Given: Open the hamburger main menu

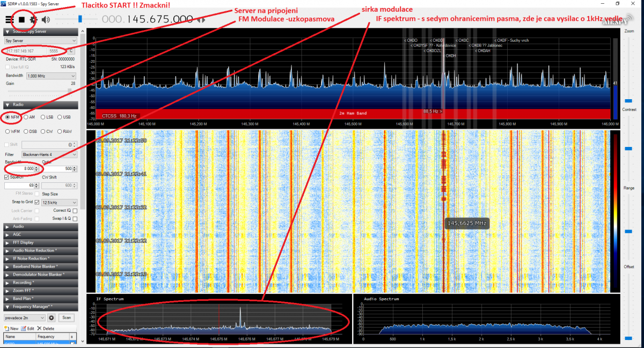Looking at the screenshot, I should tap(9, 19).
